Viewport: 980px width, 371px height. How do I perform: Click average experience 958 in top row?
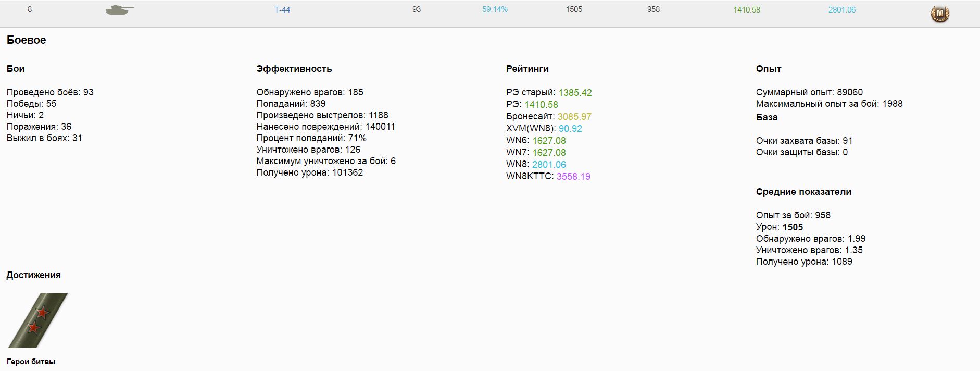[654, 9]
